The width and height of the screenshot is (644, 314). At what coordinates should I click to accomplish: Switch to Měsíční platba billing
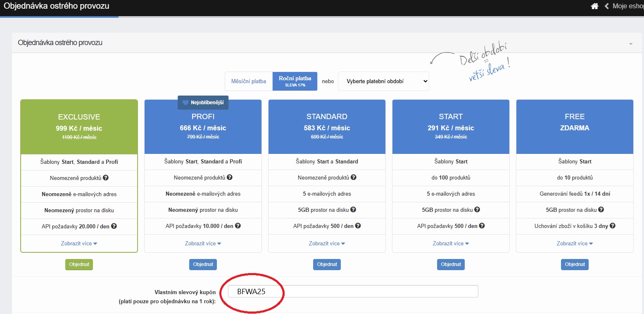pyautogui.click(x=249, y=81)
